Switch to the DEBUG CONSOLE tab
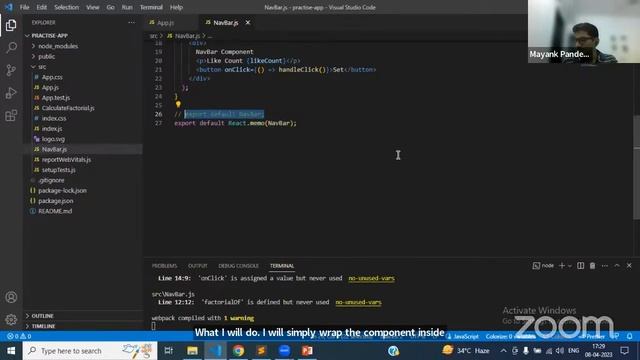640x360 pixels. coord(238,266)
